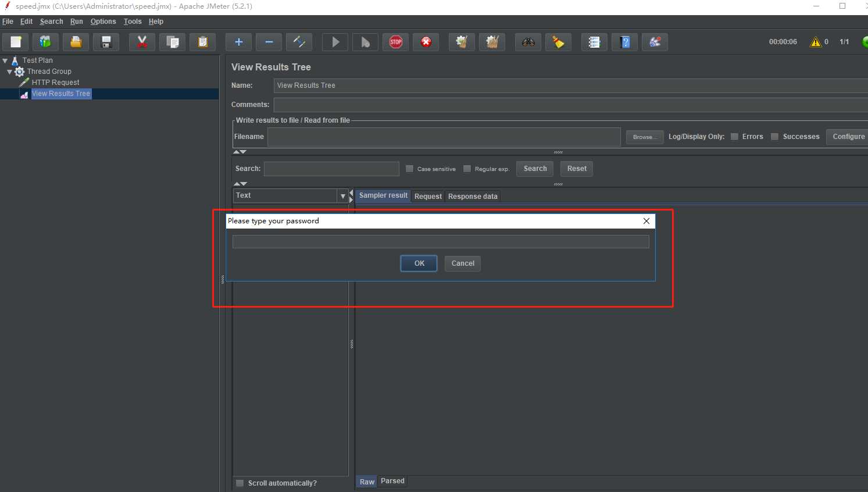Enable Case sensitive search
Screen dimensions: 868x492
click(409, 169)
